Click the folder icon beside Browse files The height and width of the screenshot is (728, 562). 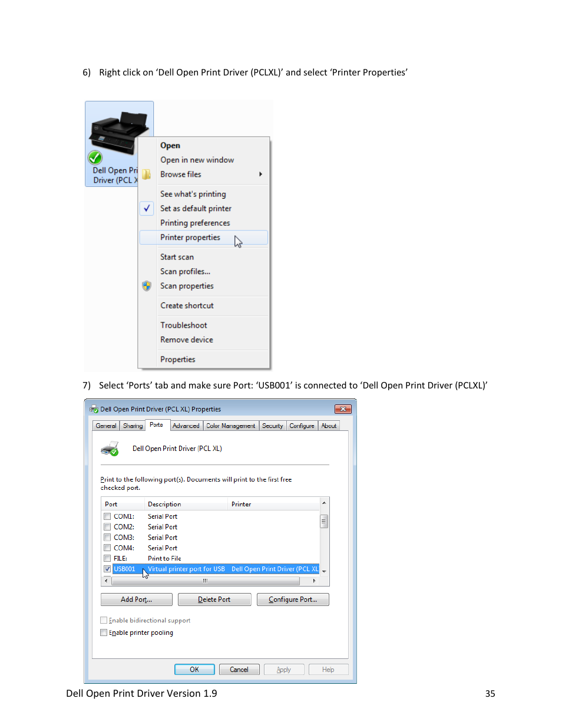click(x=147, y=174)
